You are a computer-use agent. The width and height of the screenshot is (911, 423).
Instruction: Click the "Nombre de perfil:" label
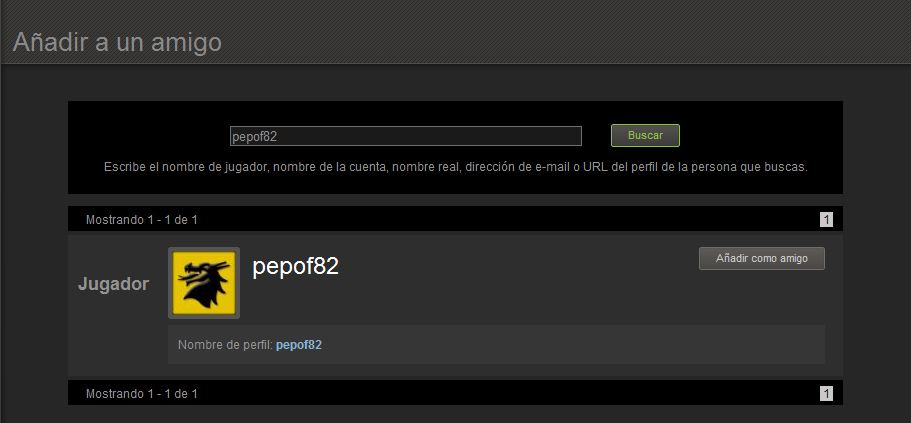click(x=225, y=345)
